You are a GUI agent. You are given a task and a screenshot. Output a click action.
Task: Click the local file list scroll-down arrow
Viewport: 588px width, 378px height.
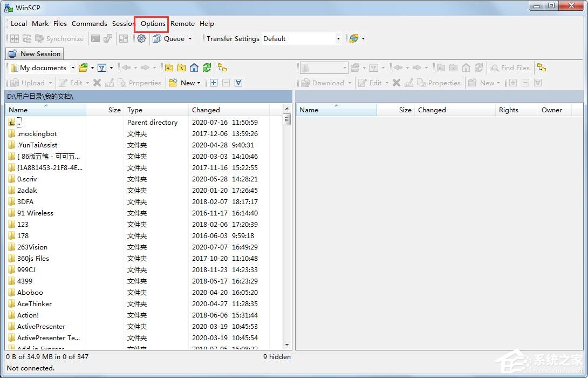coord(287,345)
